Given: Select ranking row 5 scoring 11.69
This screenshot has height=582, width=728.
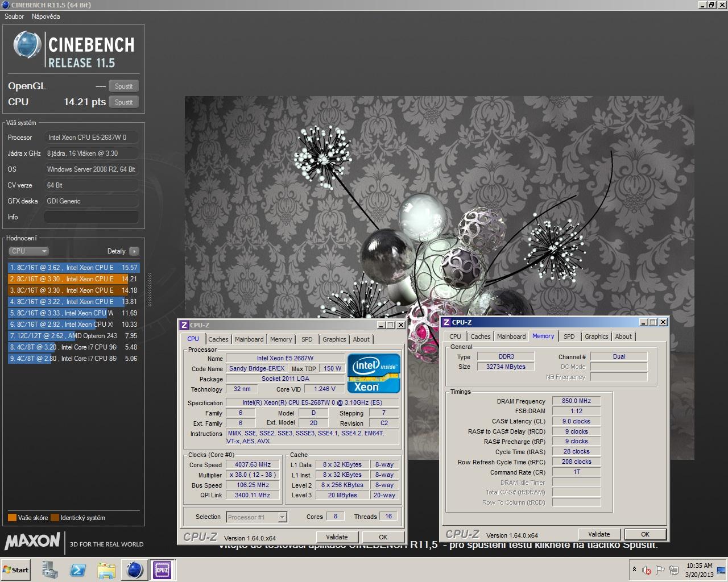Looking at the screenshot, I should (x=73, y=313).
